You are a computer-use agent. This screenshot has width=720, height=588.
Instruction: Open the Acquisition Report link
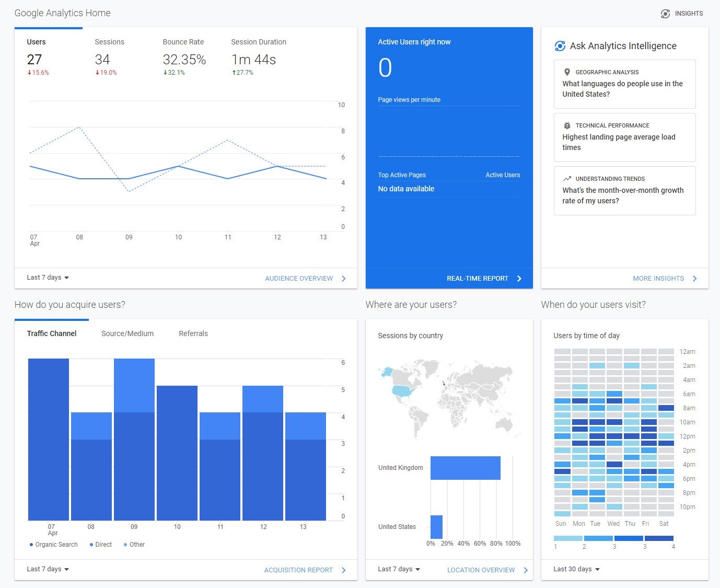[x=298, y=570]
